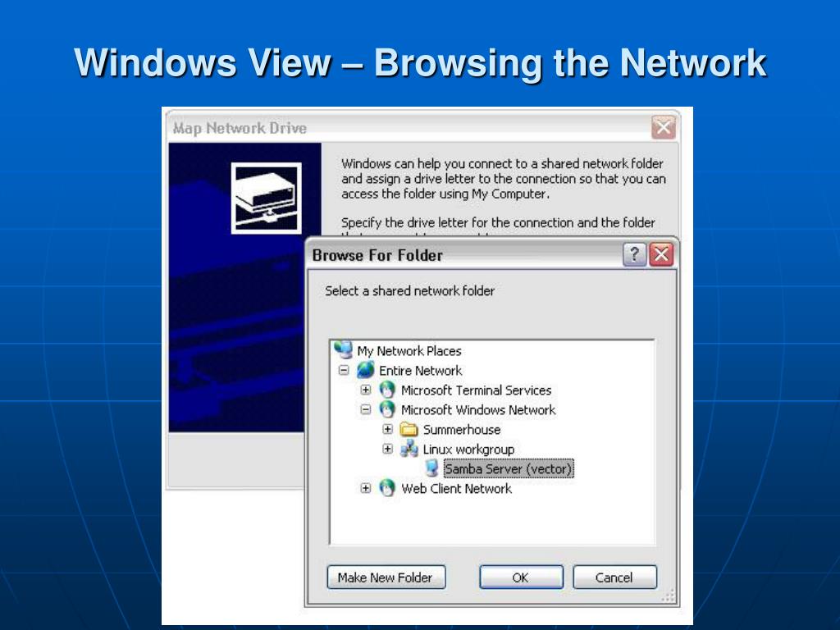Viewport: 840px width, 630px height.
Task: Collapse the Microsoft Windows Network node
Action: pos(365,409)
